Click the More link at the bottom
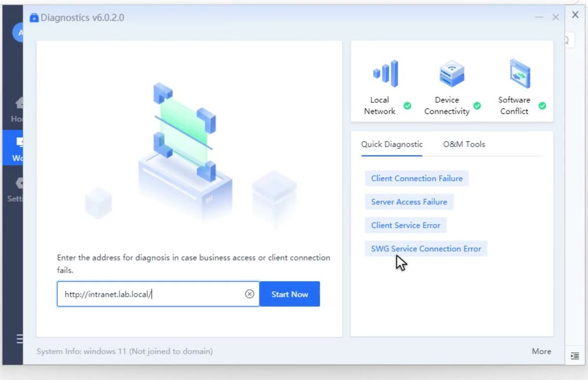The image size is (588, 380). click(x=541, y=352)
